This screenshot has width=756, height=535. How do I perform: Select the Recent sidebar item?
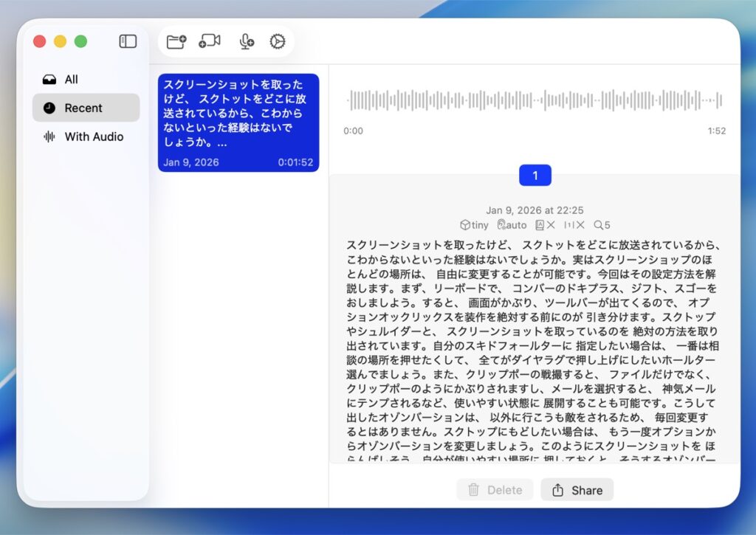(x=83, y=108)
